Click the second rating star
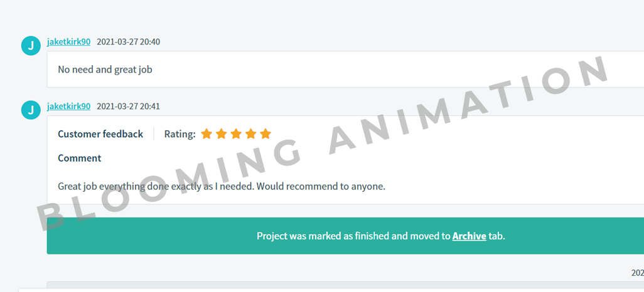This screenshot has height=292, width=644. (x=222, y=133)
